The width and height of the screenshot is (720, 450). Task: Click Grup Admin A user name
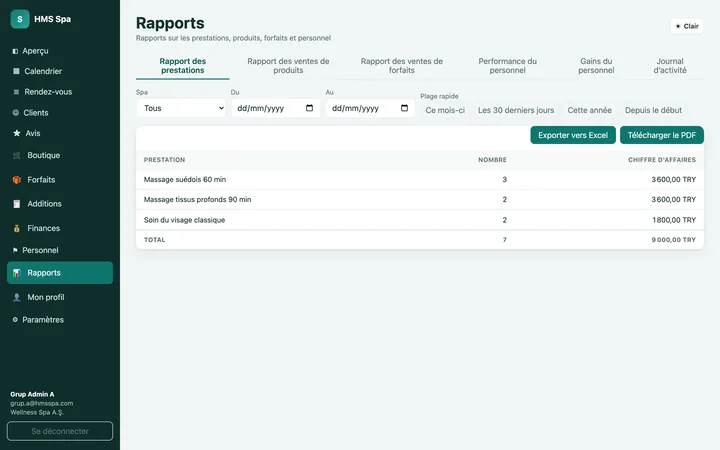pyautogui.click(x=32, y=394)
